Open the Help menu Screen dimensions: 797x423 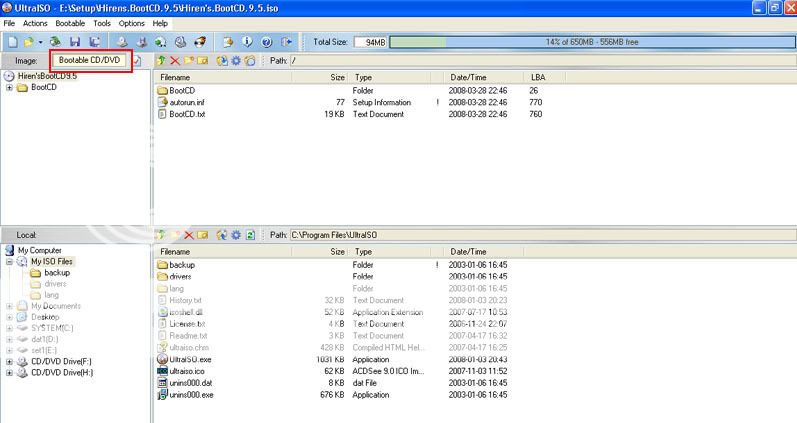pyautogui.click(x=160, y=23)
